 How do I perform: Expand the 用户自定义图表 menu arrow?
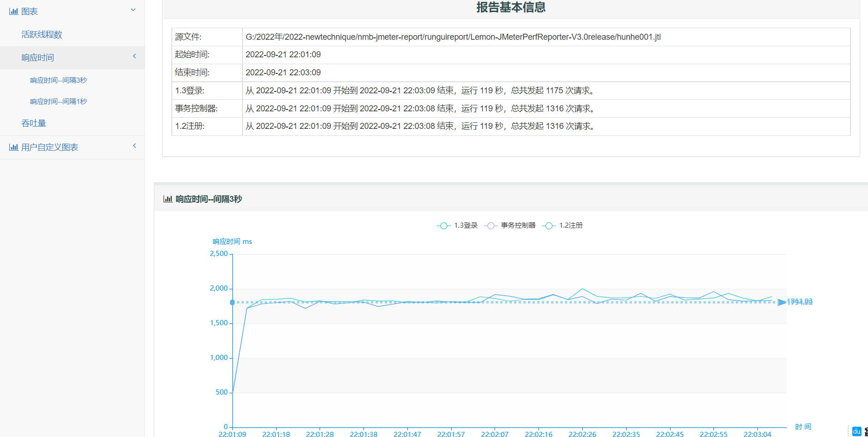coord(134,146)
